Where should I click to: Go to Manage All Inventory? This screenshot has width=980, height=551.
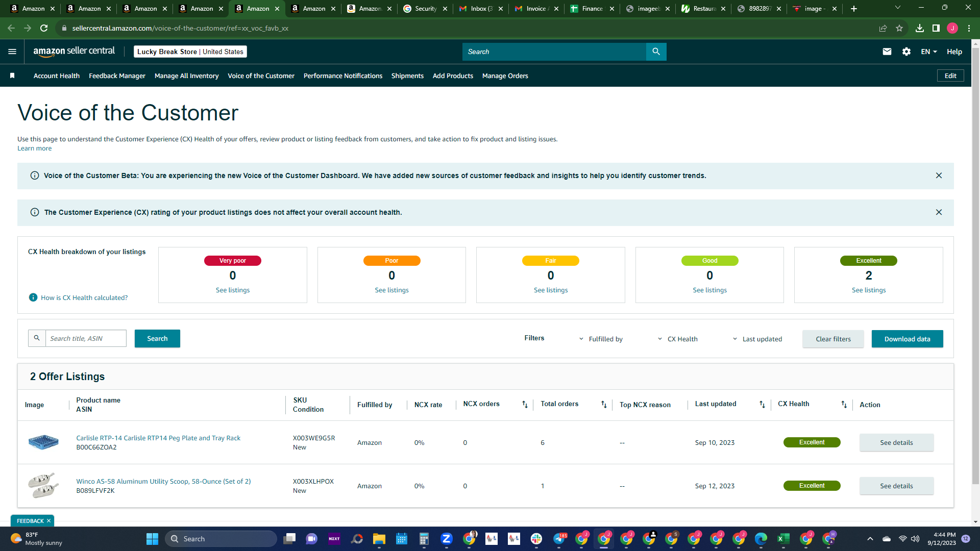click(186, 76)
